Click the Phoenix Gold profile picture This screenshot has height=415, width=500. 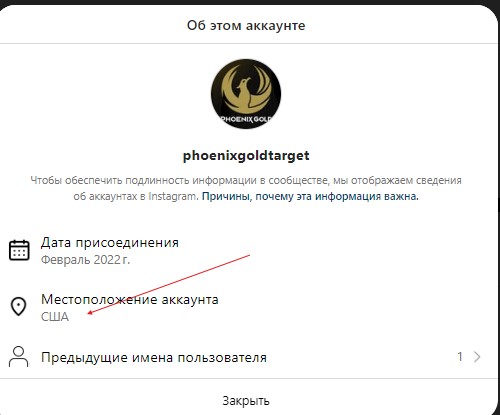pyautogui.click(x=246, y=94)
